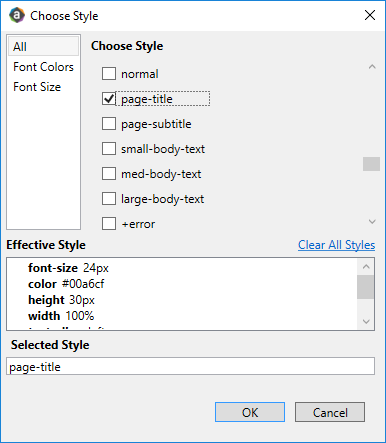Check the page-subtitle style
Screen dimensions: 386x443
[109, 124]
